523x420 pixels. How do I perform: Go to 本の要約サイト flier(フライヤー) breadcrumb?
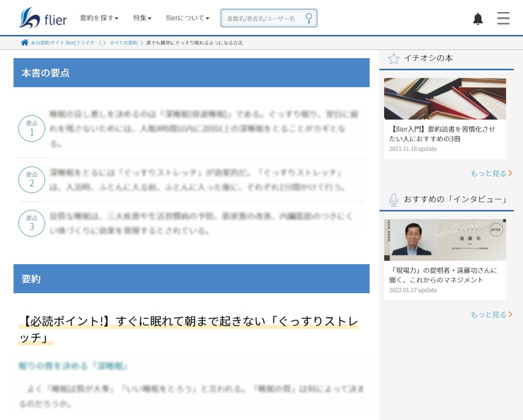[x=66, y=42]
